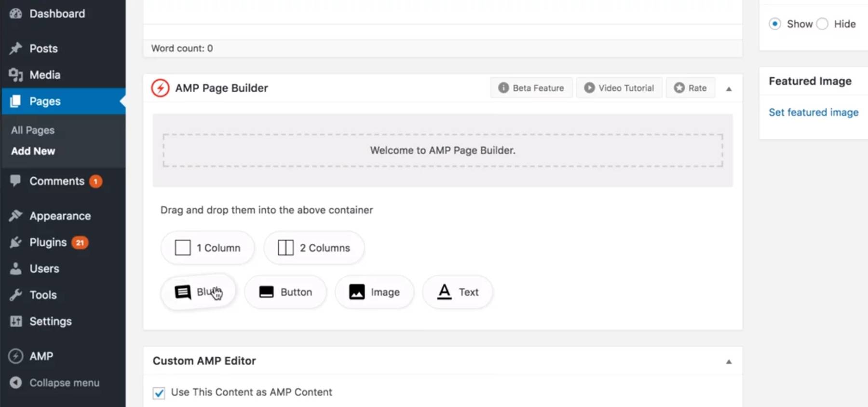868x407 pixels.
Task: Click the Plugins plug icon
Action: tap(15, 242)
